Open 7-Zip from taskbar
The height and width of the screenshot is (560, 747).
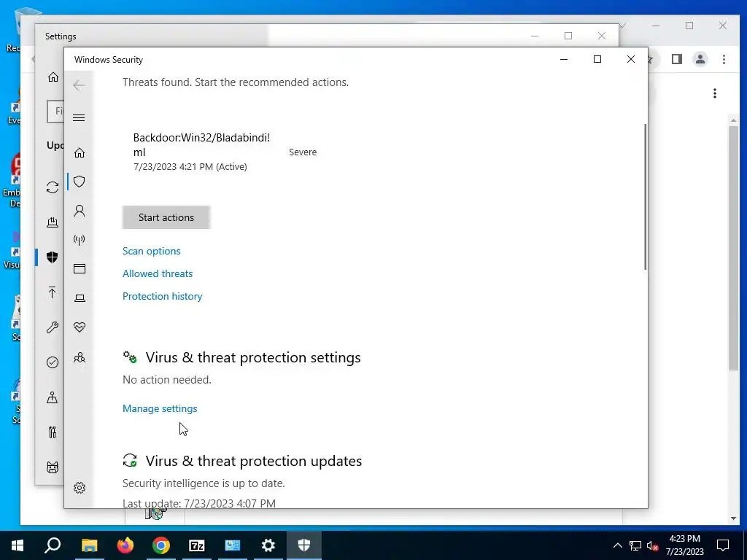coord(197,545)
